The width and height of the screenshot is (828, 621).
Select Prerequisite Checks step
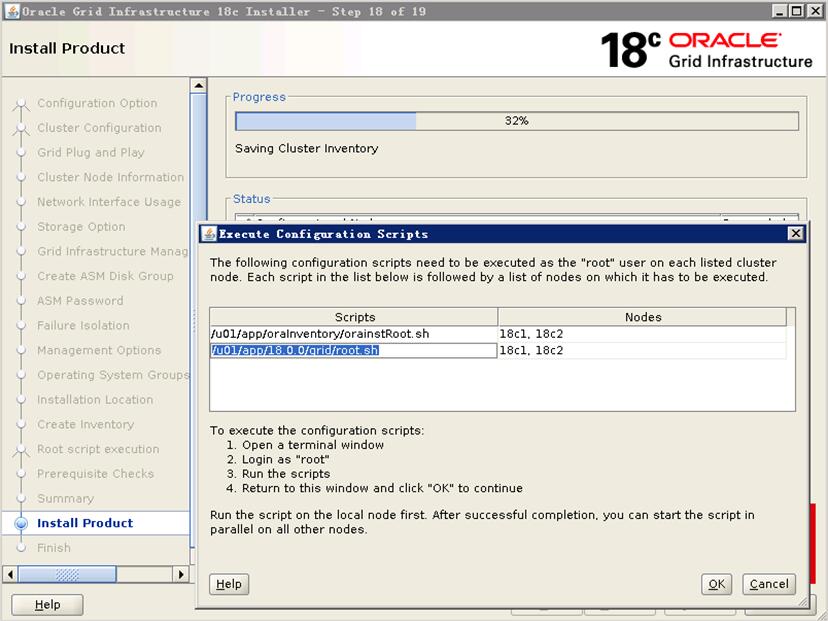click(96, 474)
